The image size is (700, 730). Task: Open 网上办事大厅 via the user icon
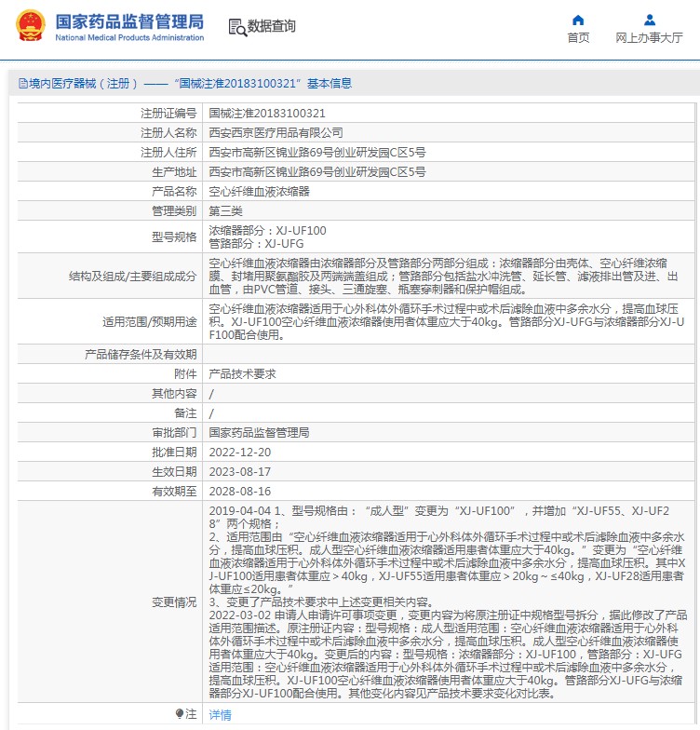(x=650, y=20)
